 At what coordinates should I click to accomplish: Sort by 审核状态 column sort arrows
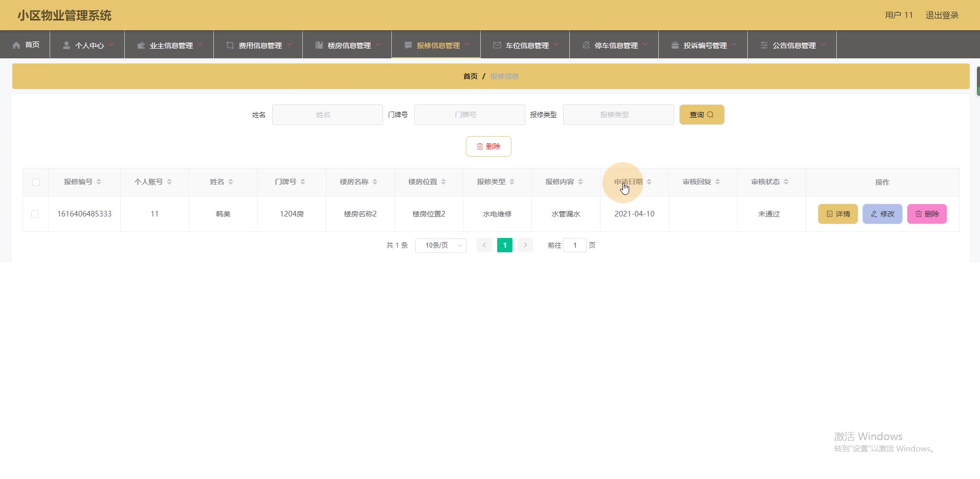click(786, 182)
